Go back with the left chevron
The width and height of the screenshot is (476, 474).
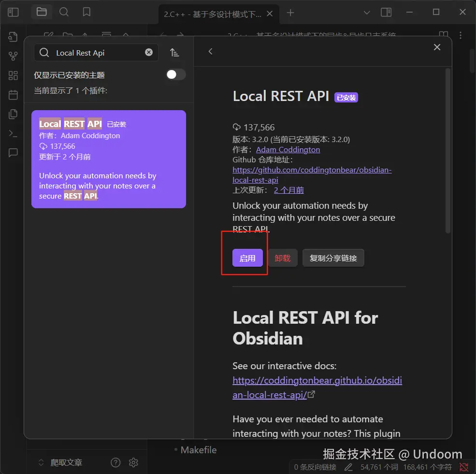(210, 52)
